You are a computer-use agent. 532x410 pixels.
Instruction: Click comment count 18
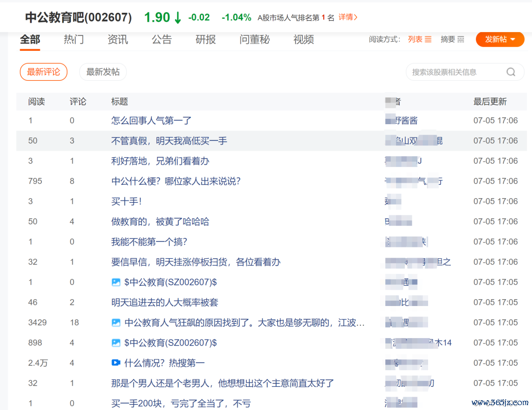pyautogui.click(x=75, y=322)
